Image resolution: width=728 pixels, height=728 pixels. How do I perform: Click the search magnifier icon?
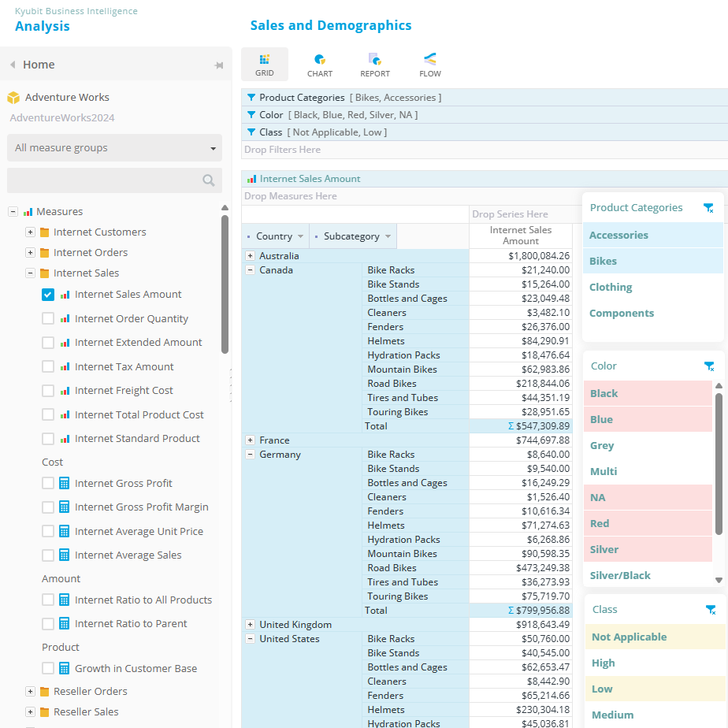(x=209, y=180)
